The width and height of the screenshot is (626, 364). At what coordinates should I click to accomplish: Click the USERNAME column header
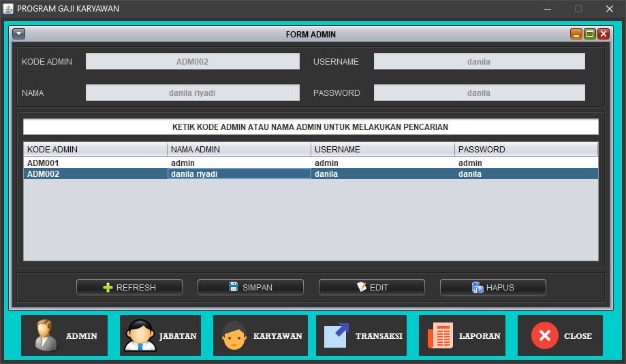click(383, 149)
